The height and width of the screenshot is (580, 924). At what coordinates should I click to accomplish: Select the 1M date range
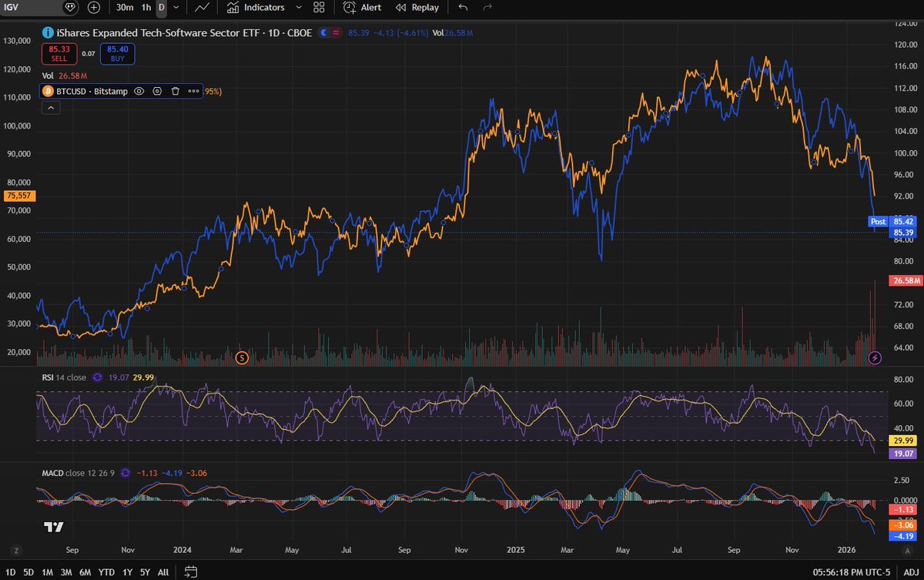tap(48, 572)
